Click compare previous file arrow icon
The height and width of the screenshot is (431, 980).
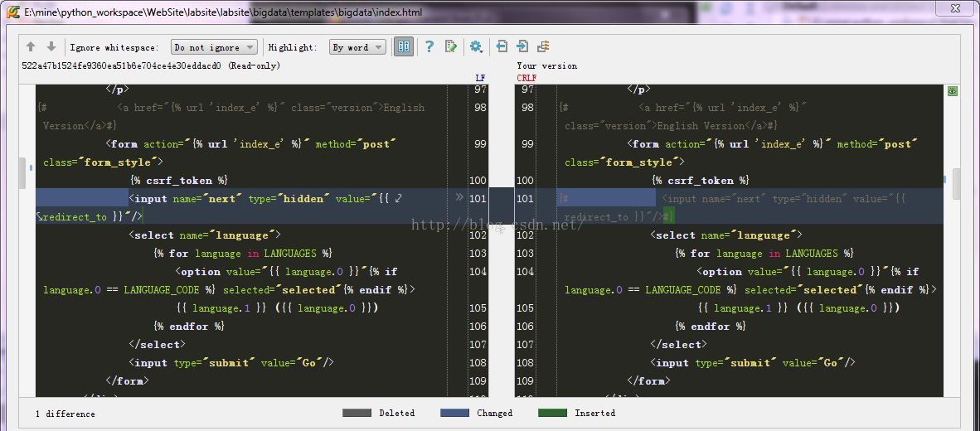click(x=502, y=46)
